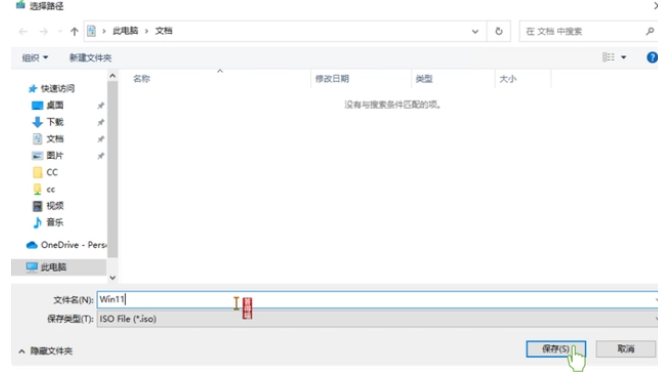Select 快速访问 in navigation pane
This screenshot has width=658, height=379.
pyautogui.click(x=51, y=88)
